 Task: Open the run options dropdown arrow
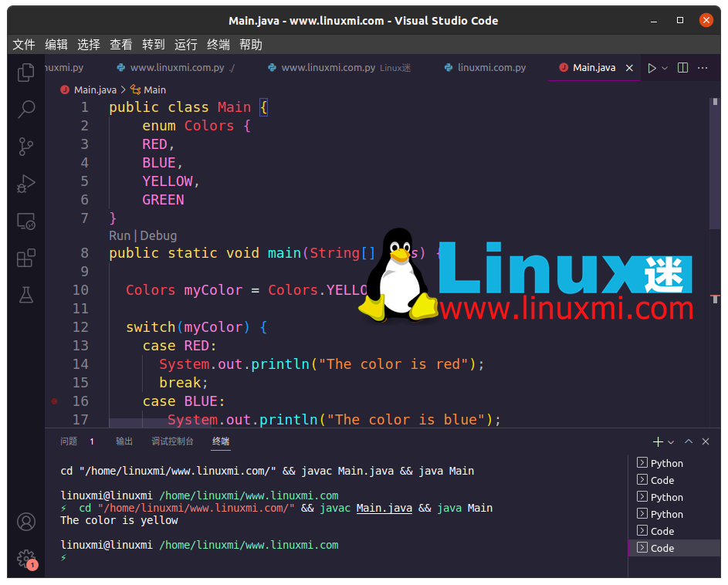point(665,68)
